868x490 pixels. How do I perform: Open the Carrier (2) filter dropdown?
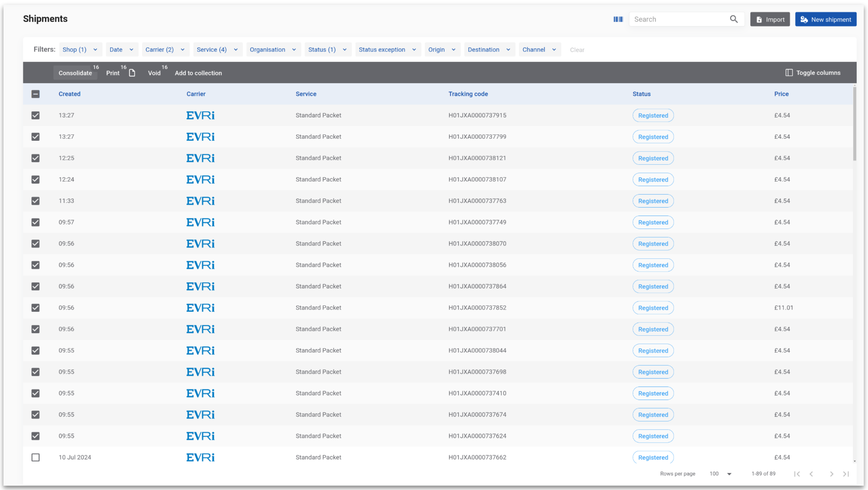click(165, 49)
